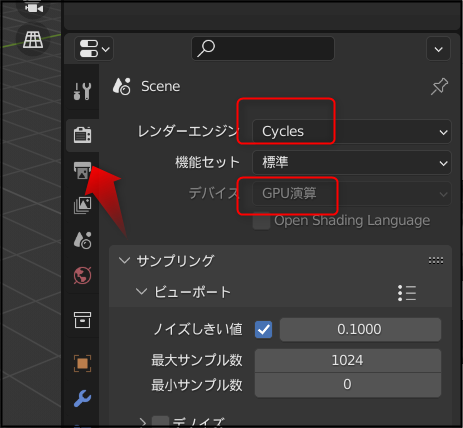Disable the ノイズしきい値 checkbox
The height and width of the screenshot is (428, 463).
(x=264, y=330)
